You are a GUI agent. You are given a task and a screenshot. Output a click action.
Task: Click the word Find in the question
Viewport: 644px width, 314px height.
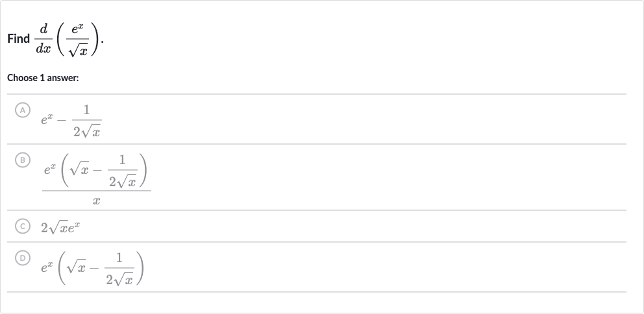(x=18, y=39)
